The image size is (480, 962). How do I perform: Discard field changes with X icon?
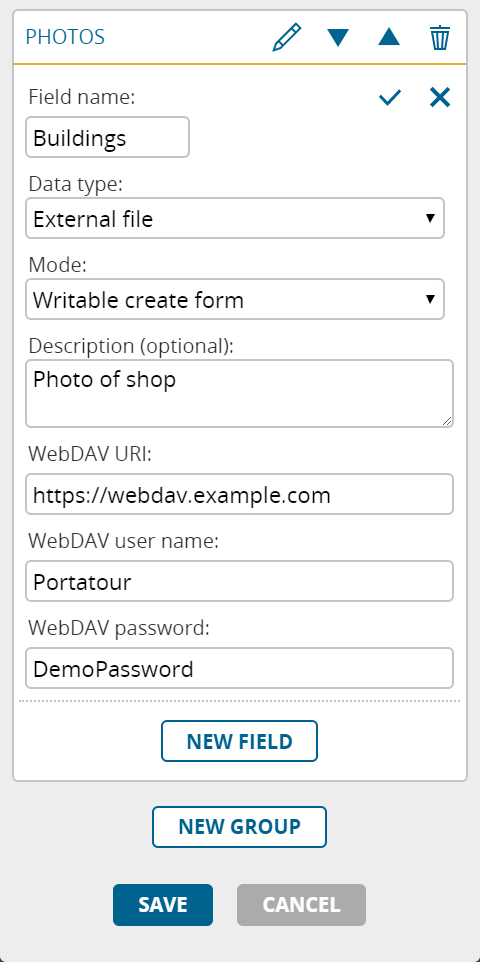(x=440, y=98)
